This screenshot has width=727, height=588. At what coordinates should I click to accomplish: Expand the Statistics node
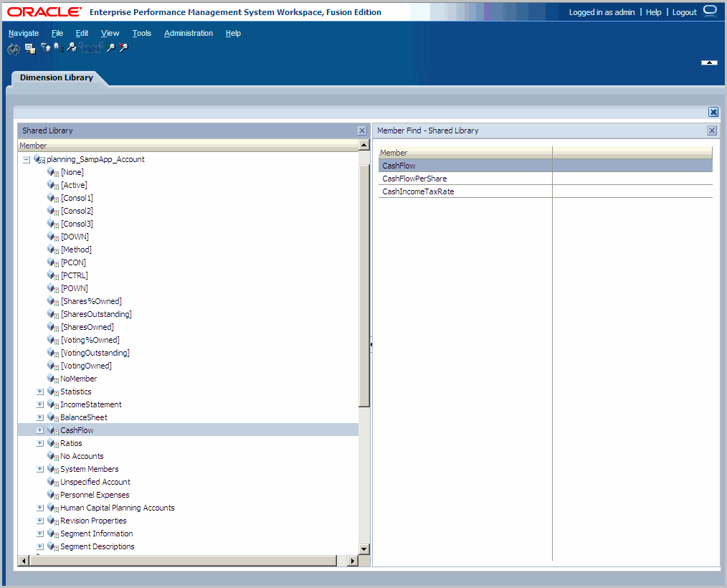(x=40, y=392)
